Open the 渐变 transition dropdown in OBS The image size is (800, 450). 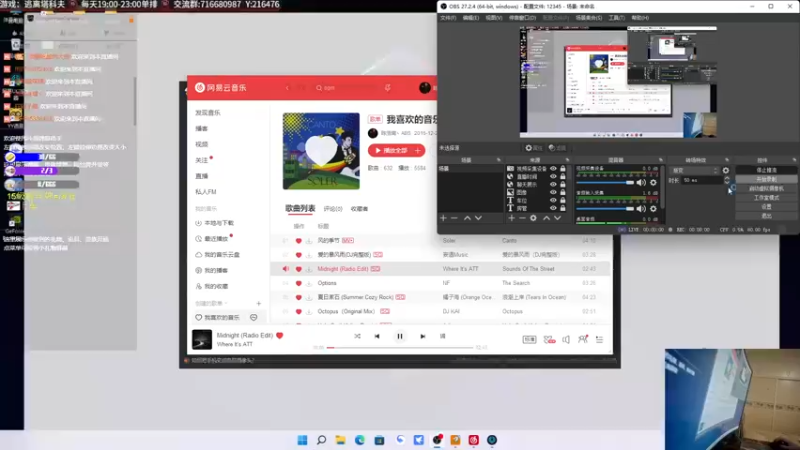click(695, 170)
